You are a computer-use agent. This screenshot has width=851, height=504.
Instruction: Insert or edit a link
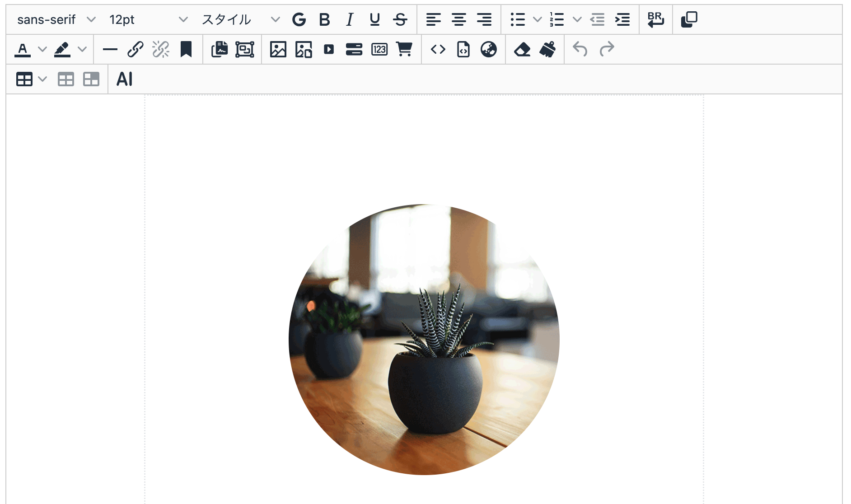pos(136,49)
